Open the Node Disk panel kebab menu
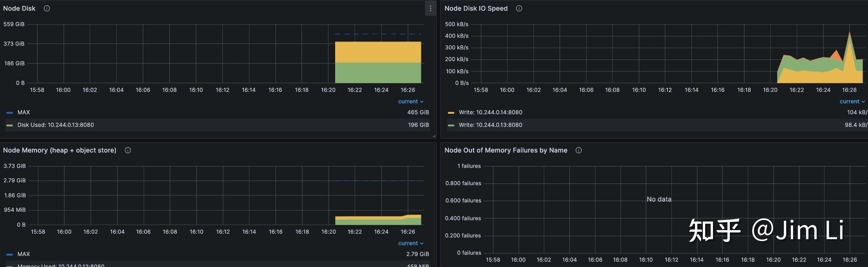Screen dimensions: 868x267 coord(430,8)
